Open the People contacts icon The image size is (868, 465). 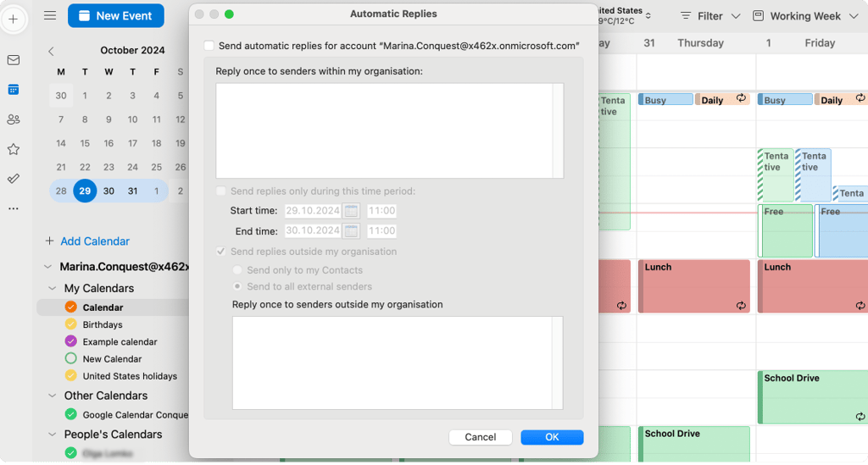[x=14, y=119]
